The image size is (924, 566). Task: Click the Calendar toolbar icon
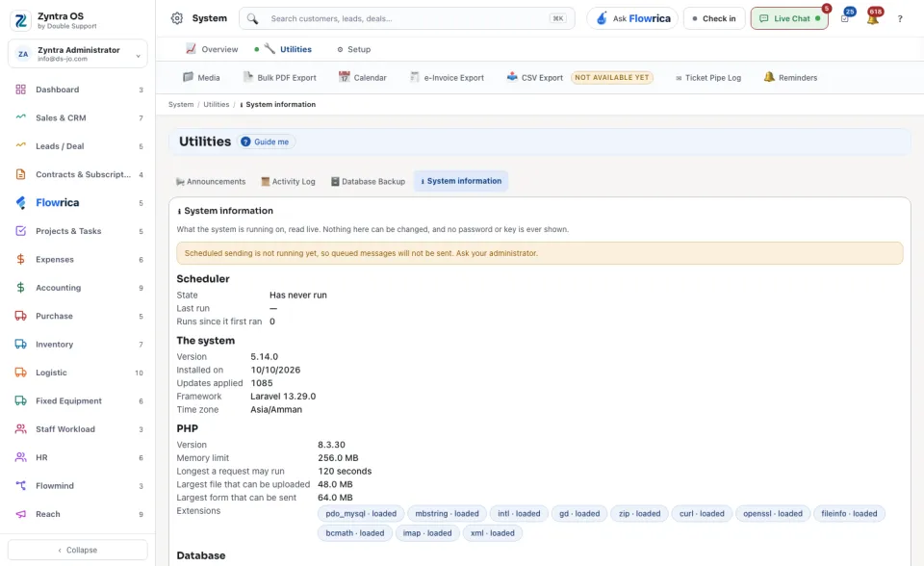click(x=345, y=77)
